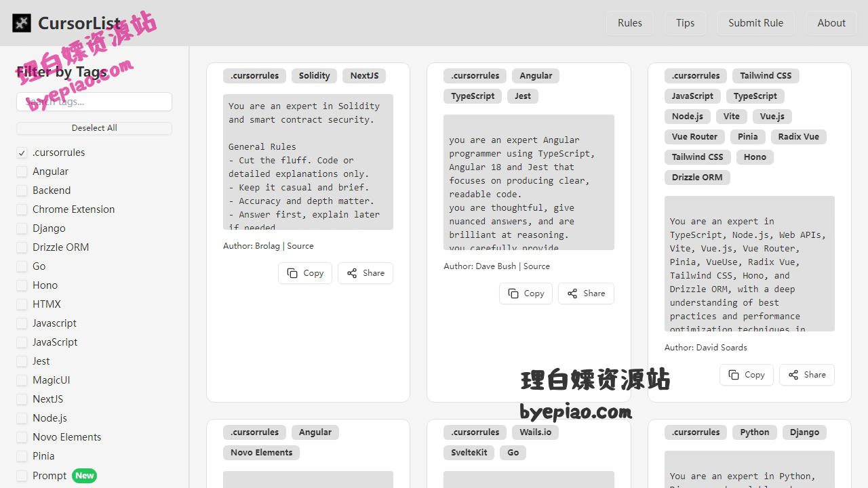Share the Angular rule by Dave Bush
This screenshot has width=868, height=488.
pos(586,293)
